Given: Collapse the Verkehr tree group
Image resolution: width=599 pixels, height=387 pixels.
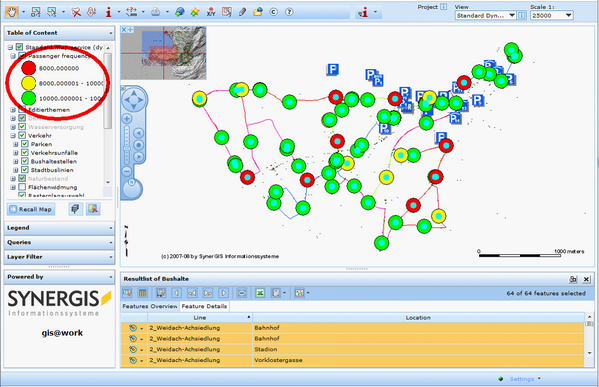Looking at the screenshot, I should 13,136.
